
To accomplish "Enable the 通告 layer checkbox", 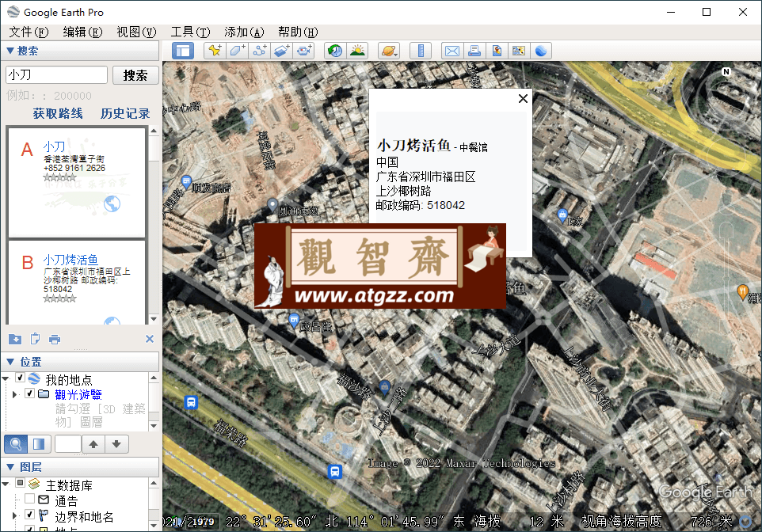I will pyautogui.click(x=29, y=499).
